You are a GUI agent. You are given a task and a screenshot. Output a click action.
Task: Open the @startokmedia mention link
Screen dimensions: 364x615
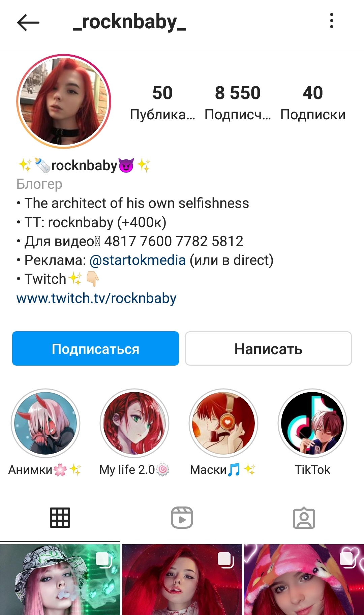[138, 260]
